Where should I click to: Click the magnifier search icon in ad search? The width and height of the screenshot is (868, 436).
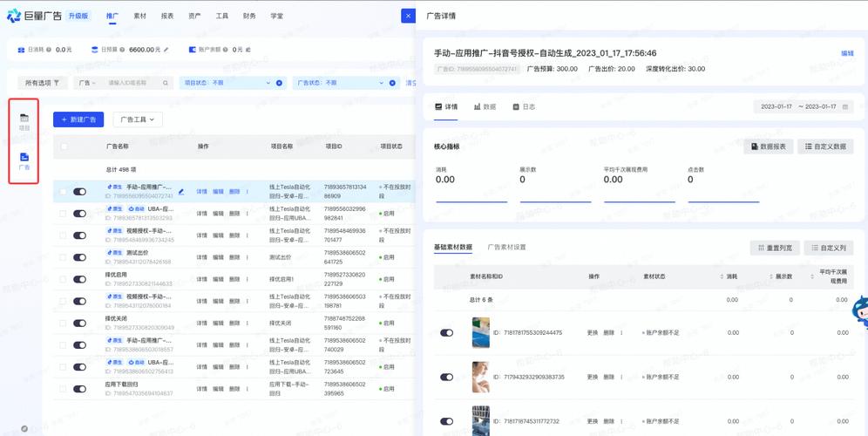[166, 83]
